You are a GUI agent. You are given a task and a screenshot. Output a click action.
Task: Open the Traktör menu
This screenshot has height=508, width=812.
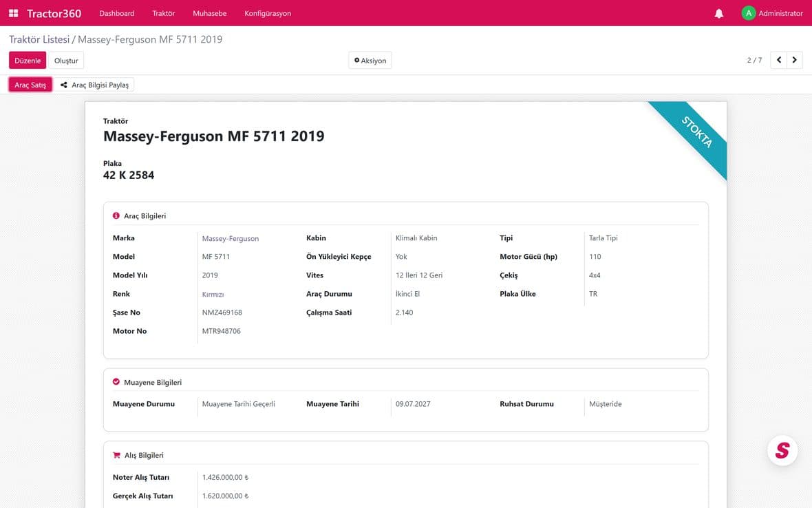pyautogui.click(x=164, y=13)
